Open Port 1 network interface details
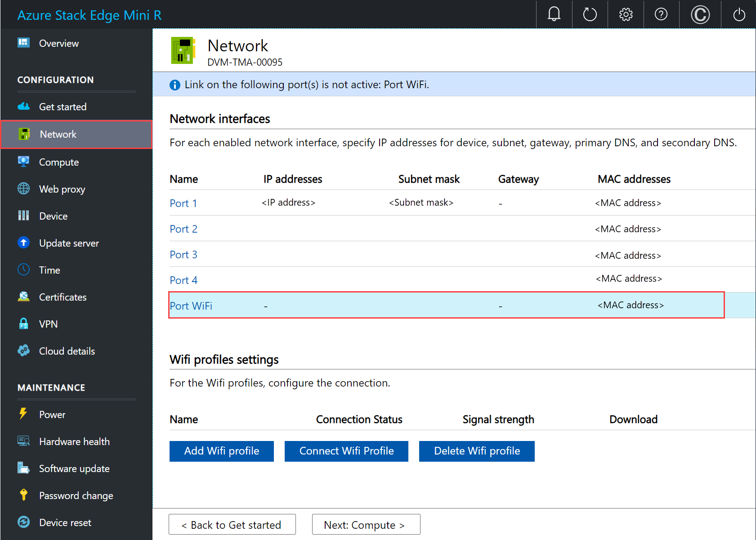 point(183,203)
